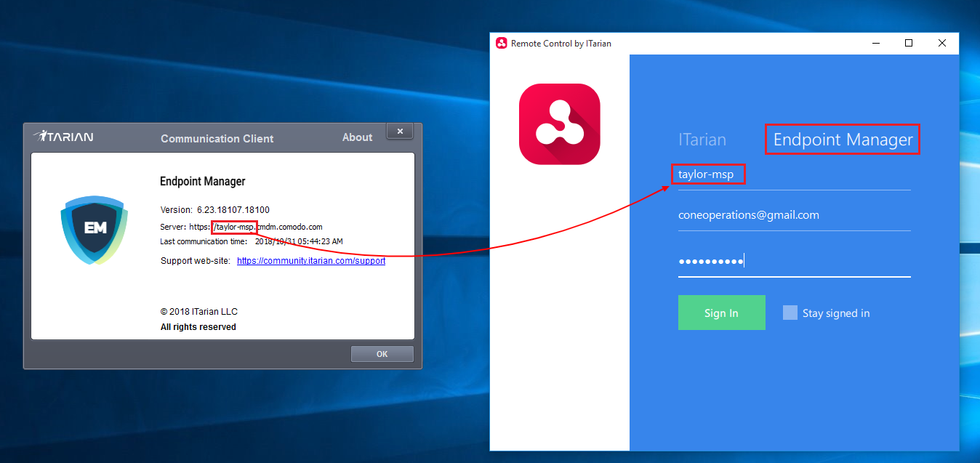Click the Endpoint Manager heading in About dialog
The image size is (980, 463).
click(x=203, y=182)
